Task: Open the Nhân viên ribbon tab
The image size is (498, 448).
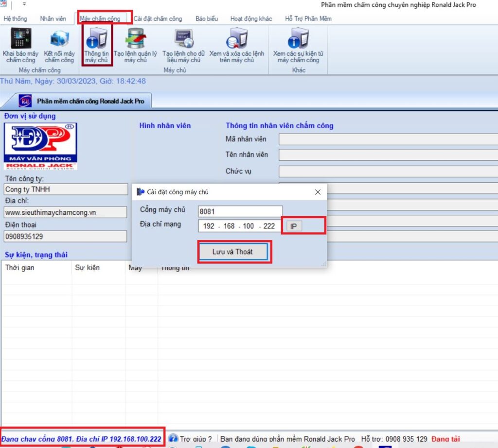Action: click(53, 19)
